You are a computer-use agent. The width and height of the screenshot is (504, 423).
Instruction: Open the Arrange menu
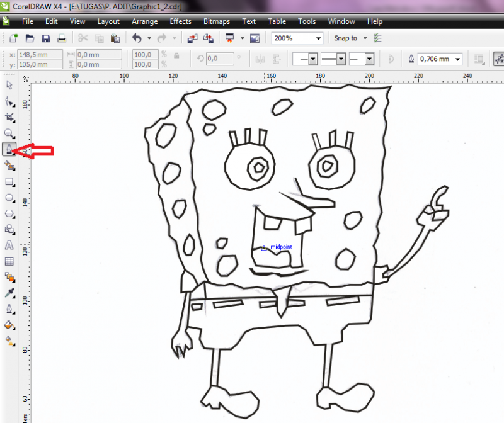coord(145,21)
